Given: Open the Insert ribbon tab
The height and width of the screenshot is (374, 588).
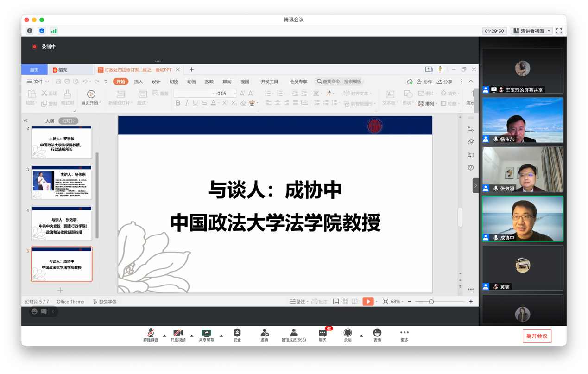Looking at the screenshot, I should pyautogui.click(x=138, y=82).
